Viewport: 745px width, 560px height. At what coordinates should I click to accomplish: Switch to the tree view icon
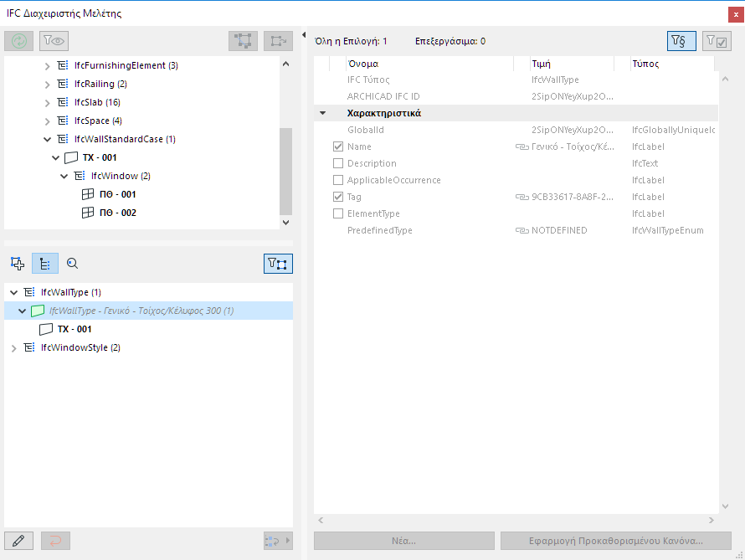[x=45, y=264]
